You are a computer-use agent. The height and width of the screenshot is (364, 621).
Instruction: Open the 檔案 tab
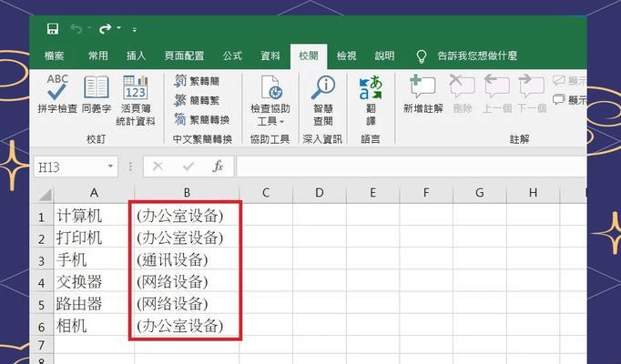[55, 56]
